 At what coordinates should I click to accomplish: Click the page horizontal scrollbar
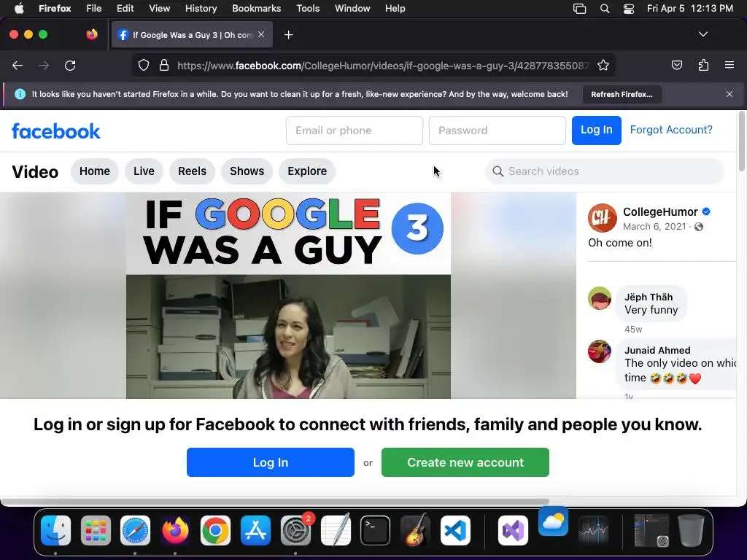coord(275,502)
